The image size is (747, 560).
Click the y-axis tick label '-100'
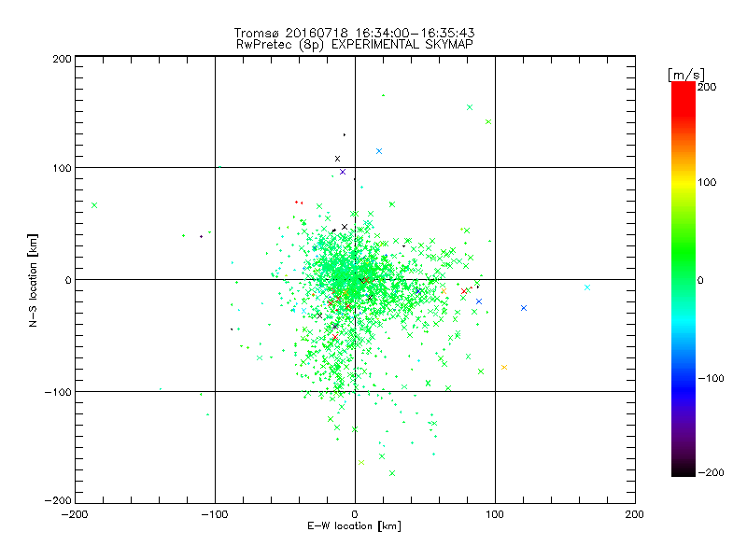(x=58, y=392)
